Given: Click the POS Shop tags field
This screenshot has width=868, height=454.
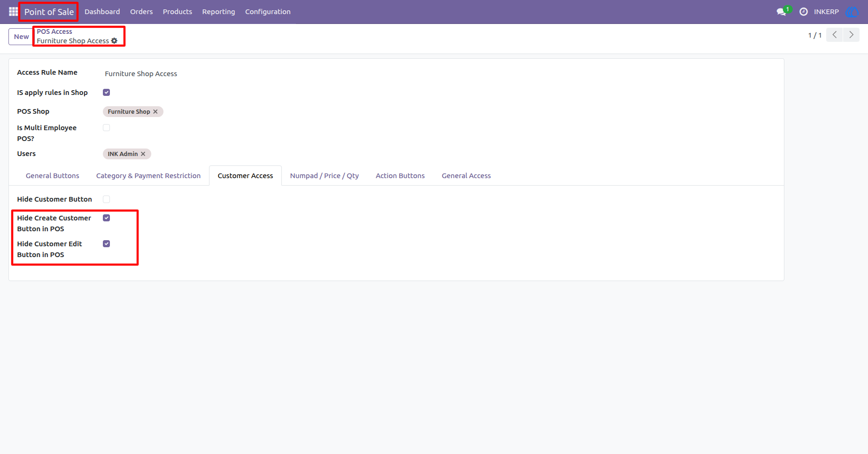Looking at the screenshot, I should [x=439, y=112].
